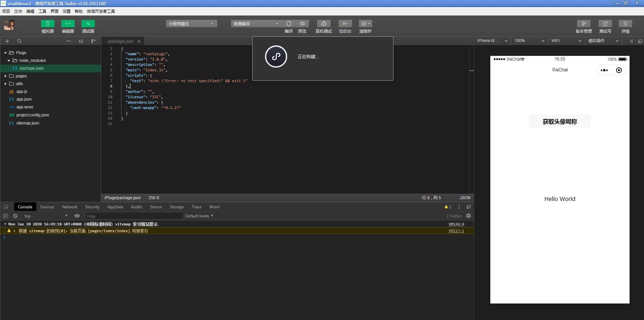Click the 预览 preview eye icon
This screenshot has width=644, height=320.
click(x=302, y=24)
